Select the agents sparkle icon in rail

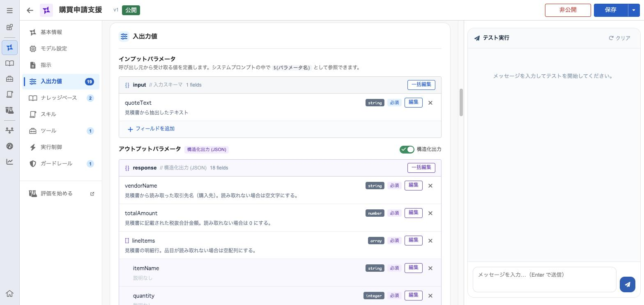[9, 48]
